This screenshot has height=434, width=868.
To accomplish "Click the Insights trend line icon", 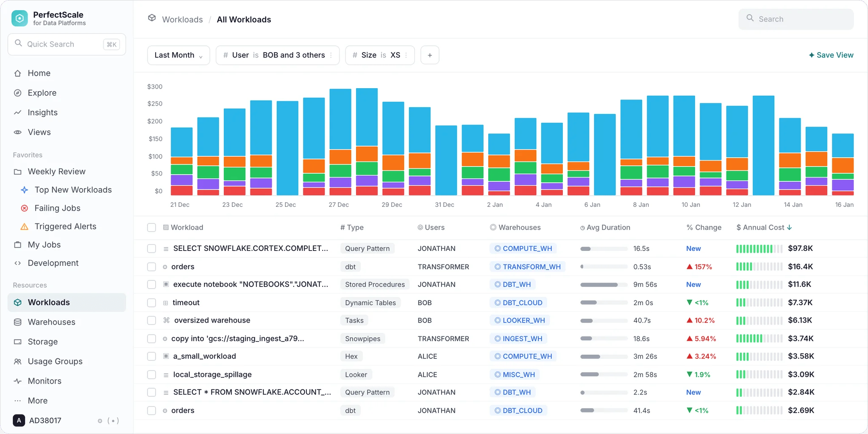I will click(x=17, y=113).
